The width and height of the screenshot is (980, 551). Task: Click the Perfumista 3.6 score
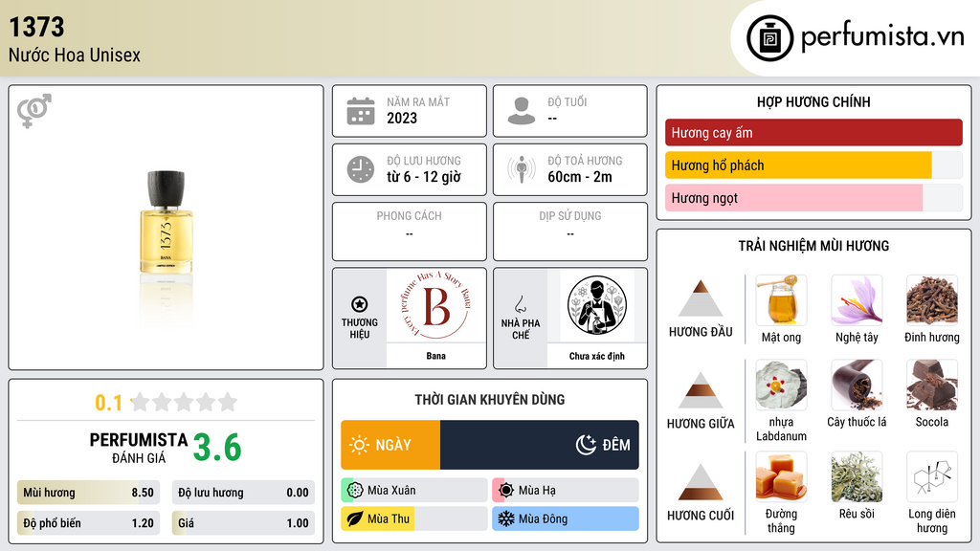click(x=217, y=448)
